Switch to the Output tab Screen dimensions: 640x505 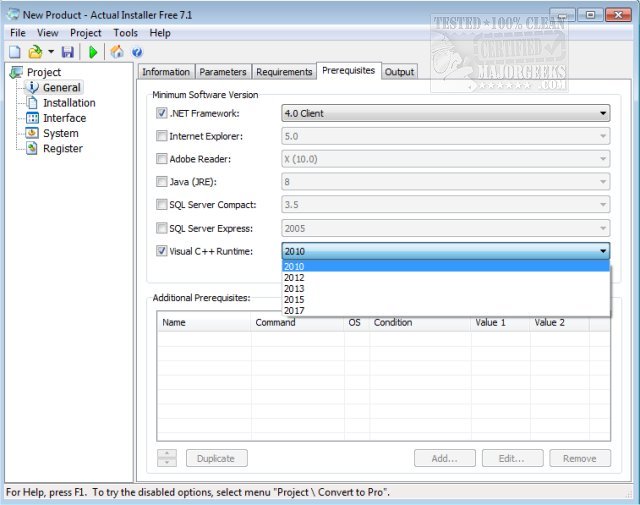tap(400, 72)
